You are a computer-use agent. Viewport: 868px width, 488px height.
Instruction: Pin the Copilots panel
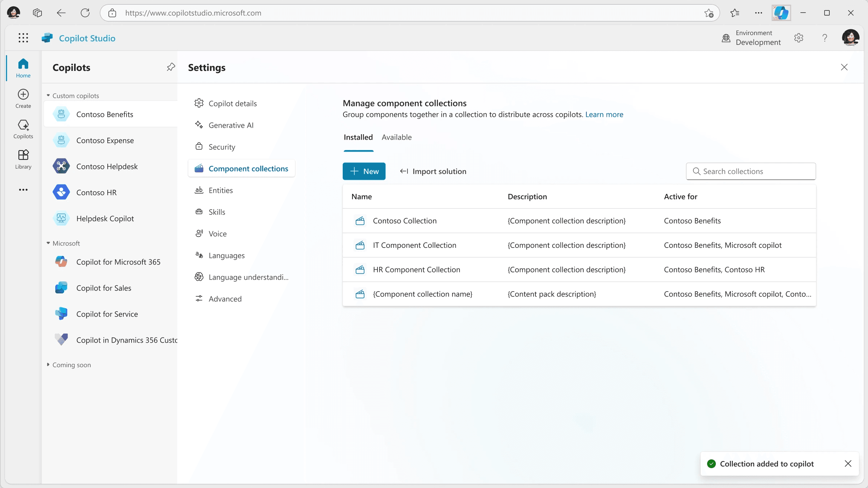point(171,67)
